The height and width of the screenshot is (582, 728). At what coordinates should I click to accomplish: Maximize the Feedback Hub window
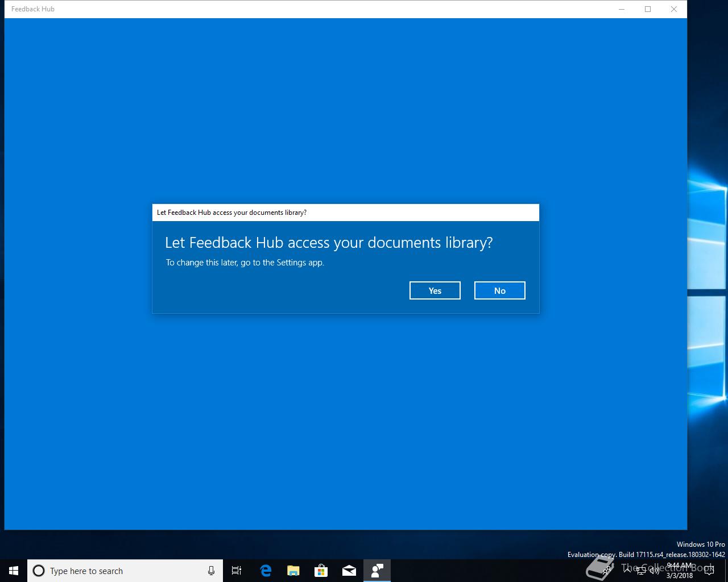tap(648, 9)
